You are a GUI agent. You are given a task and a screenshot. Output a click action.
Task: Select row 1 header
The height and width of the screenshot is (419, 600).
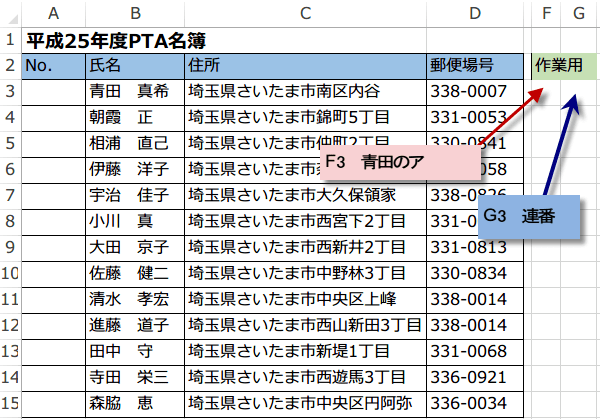pos(10,40)
